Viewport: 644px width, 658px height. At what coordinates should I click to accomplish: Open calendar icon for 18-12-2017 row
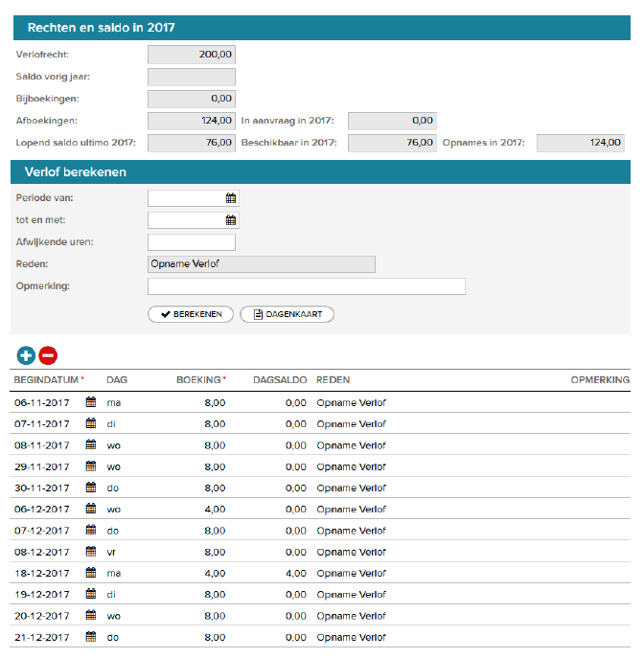click(92, 573)
